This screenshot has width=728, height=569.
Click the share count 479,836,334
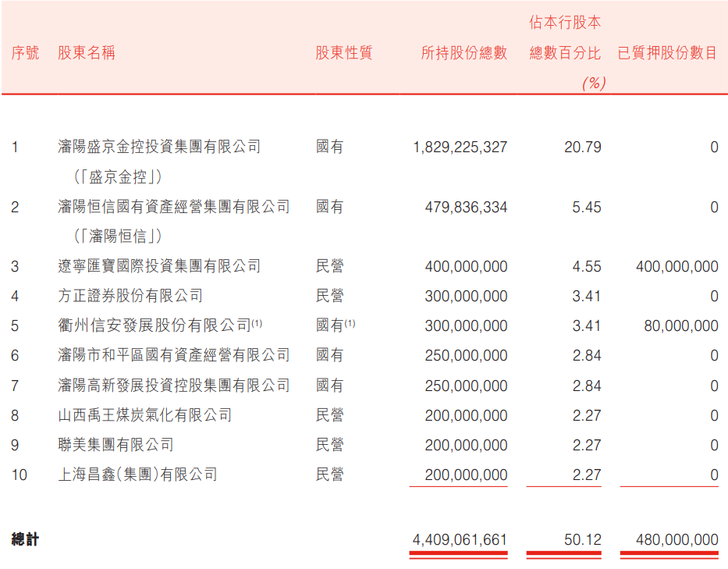[466, 207]
